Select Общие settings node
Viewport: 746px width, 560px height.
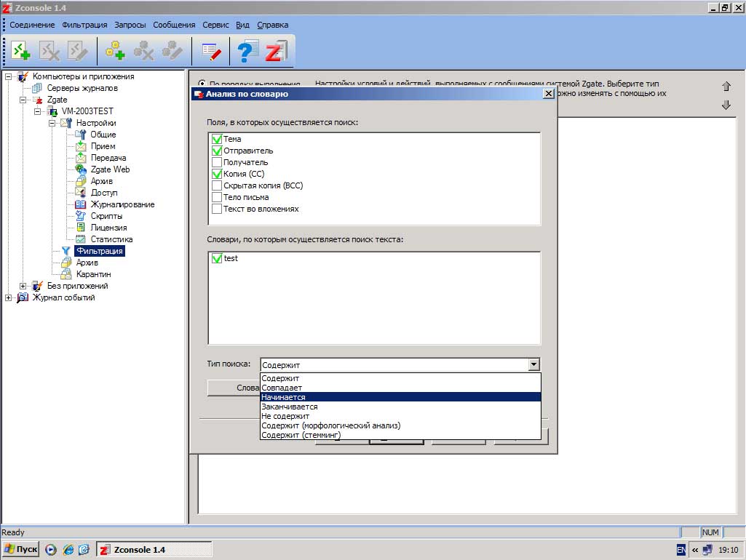pyautogui.click(x=103, y=135)
